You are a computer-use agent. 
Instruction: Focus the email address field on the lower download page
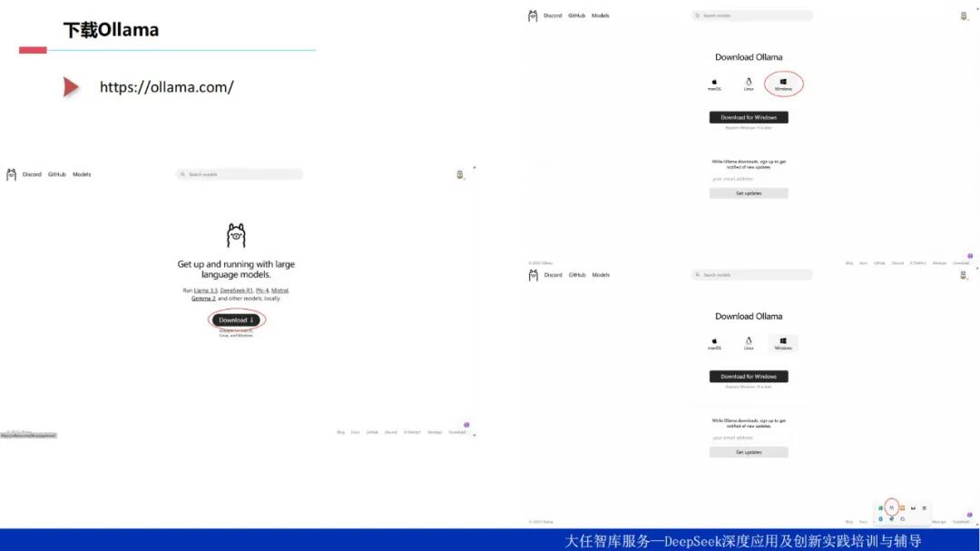click(x=749, y=438)
